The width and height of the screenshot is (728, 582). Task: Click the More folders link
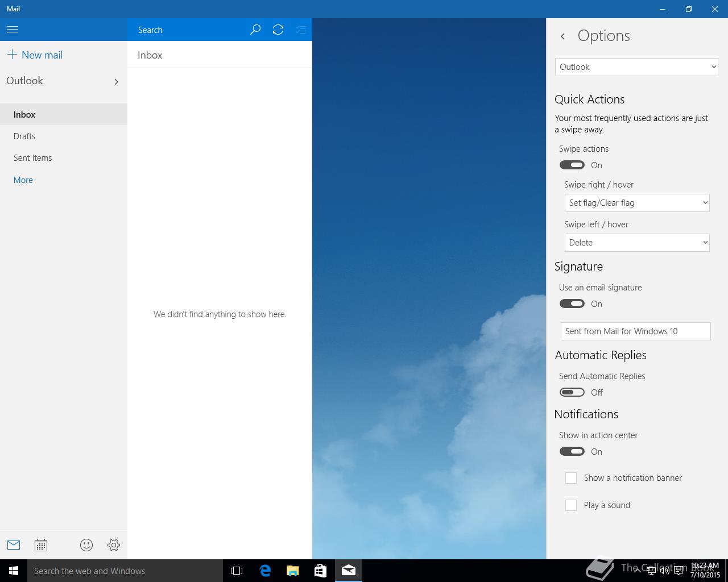23,180
